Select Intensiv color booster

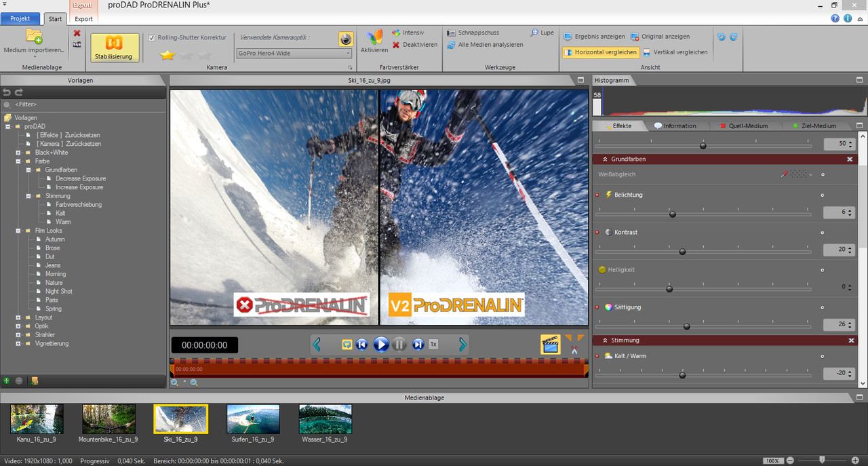(408, 33)
